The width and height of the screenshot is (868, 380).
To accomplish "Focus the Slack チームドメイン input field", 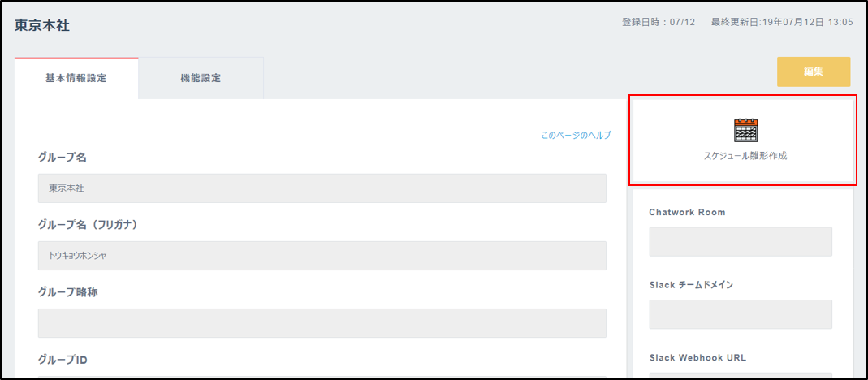I will pos(741,314).
